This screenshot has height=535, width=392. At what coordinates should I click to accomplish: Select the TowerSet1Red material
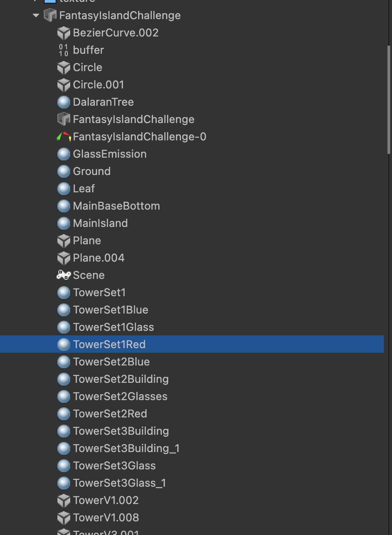tap(109, 345)
